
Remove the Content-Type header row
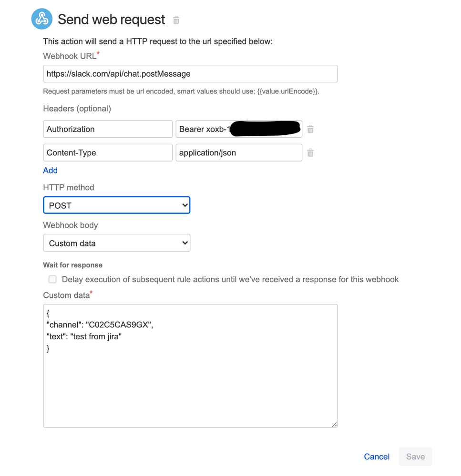310,152
